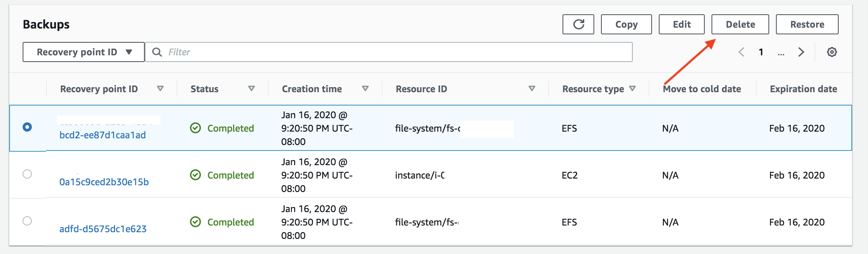Open the Recovery point ID filter dropdown
The image size is (868, 254).
pyautogui.click(x=84, y=52)
